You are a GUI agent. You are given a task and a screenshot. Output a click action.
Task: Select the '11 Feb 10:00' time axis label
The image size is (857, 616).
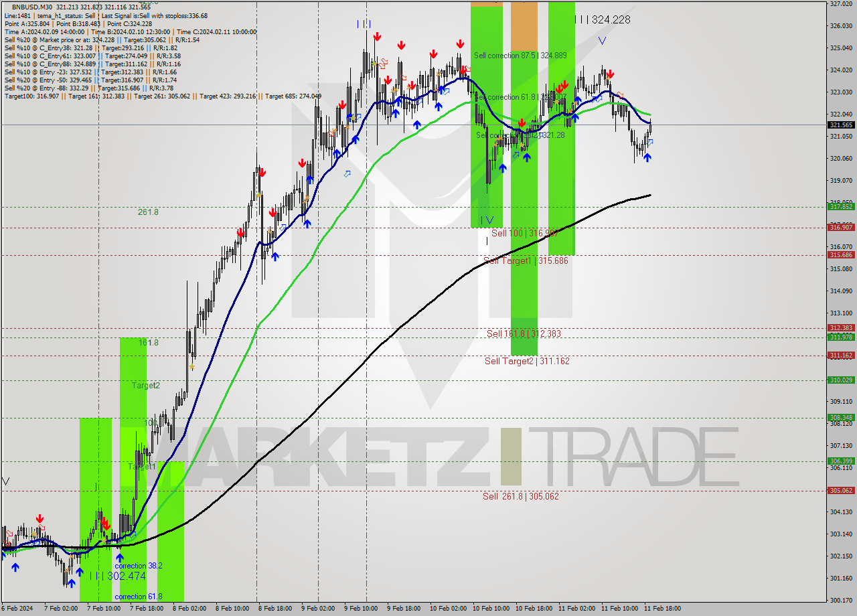point(619,609)
